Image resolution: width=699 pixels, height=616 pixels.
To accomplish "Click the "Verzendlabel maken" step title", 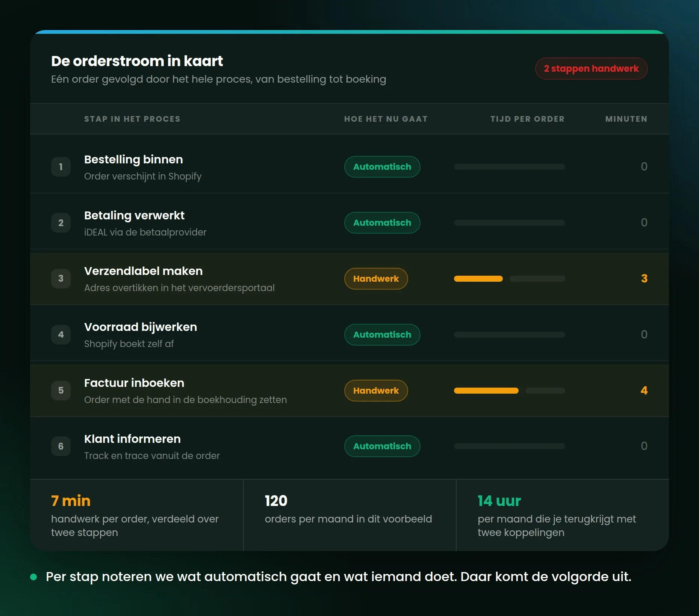I will (143, 271).
